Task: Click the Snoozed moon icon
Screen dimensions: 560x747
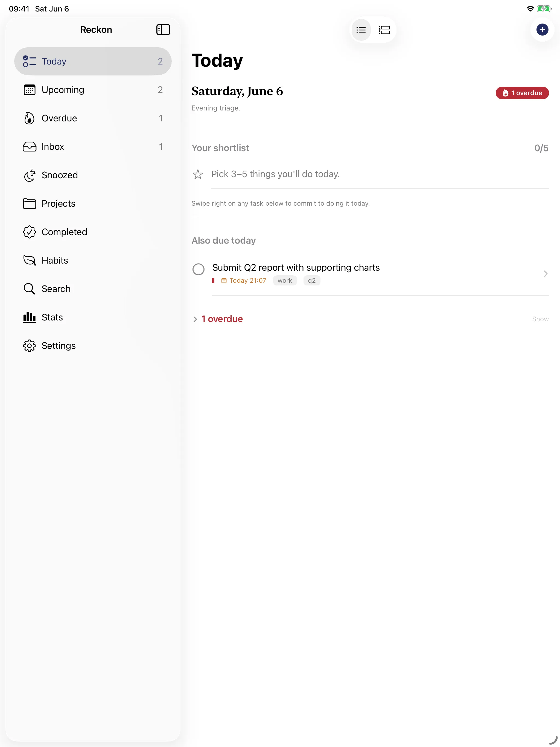Action: coord(29,175)
